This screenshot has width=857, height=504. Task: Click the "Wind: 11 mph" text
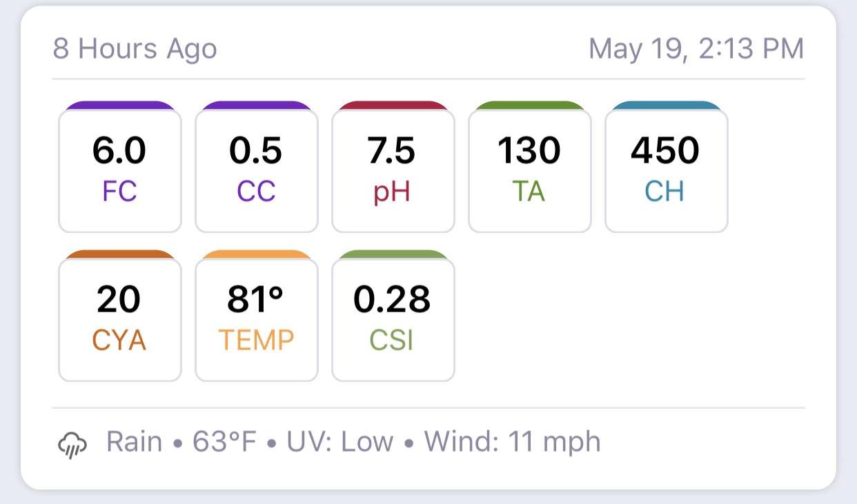[x=512, y=441]
